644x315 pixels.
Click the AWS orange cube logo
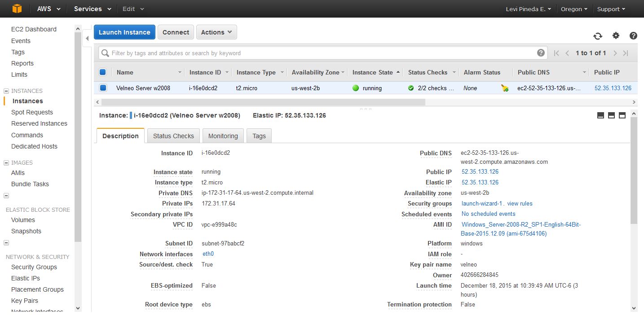tap(17, 9)
